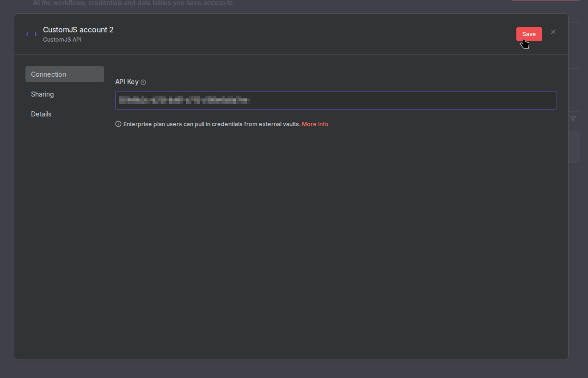Click the funnel filter icon at the right edge
588x378 pixels.
pos(573,118)
